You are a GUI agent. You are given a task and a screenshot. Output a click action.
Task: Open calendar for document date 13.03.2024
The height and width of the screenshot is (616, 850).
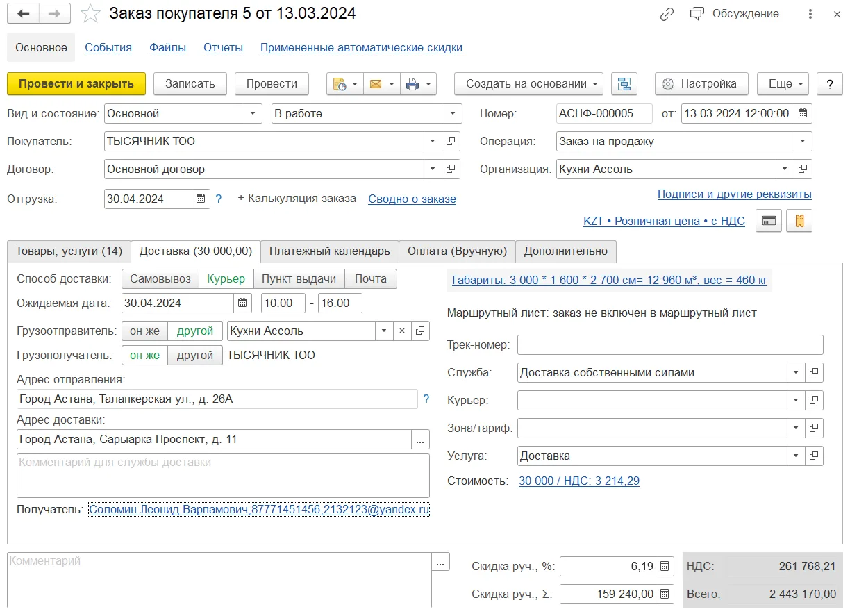803,113
